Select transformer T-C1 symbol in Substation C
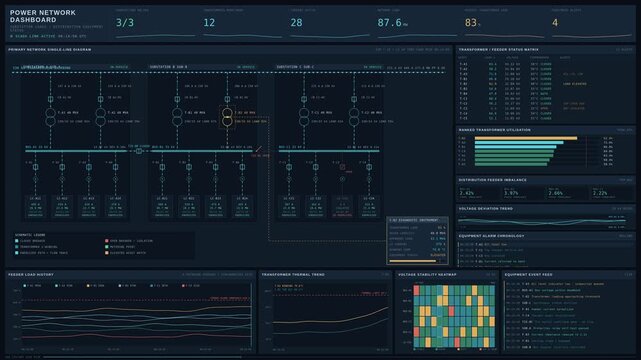The image size is (641, 360). point(304,117)
